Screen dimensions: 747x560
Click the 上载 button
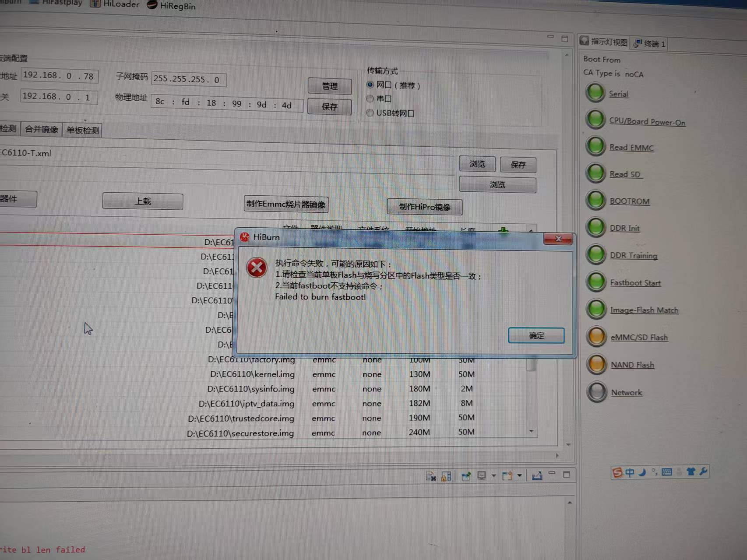pyautogui.click(x=143, y=201)
